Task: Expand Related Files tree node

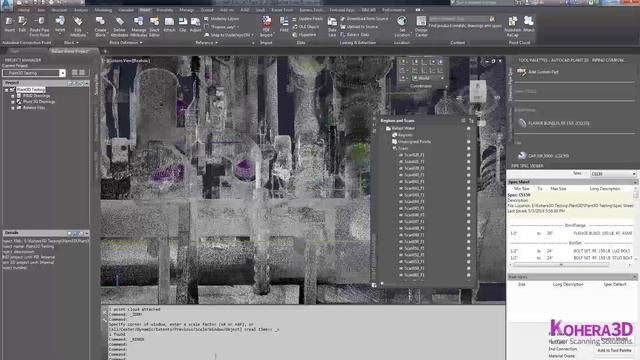Action: [x=13, y=108]
